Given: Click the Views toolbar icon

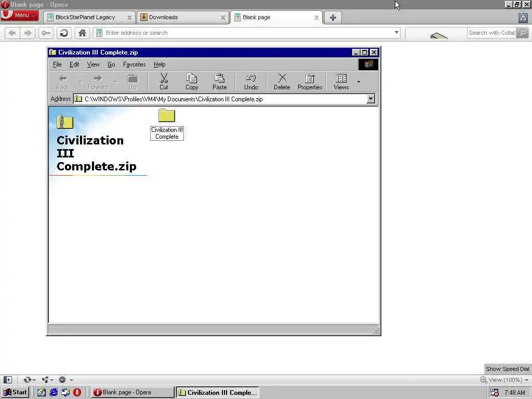Looking at the screenshot, I should click(x=341, y=82).
